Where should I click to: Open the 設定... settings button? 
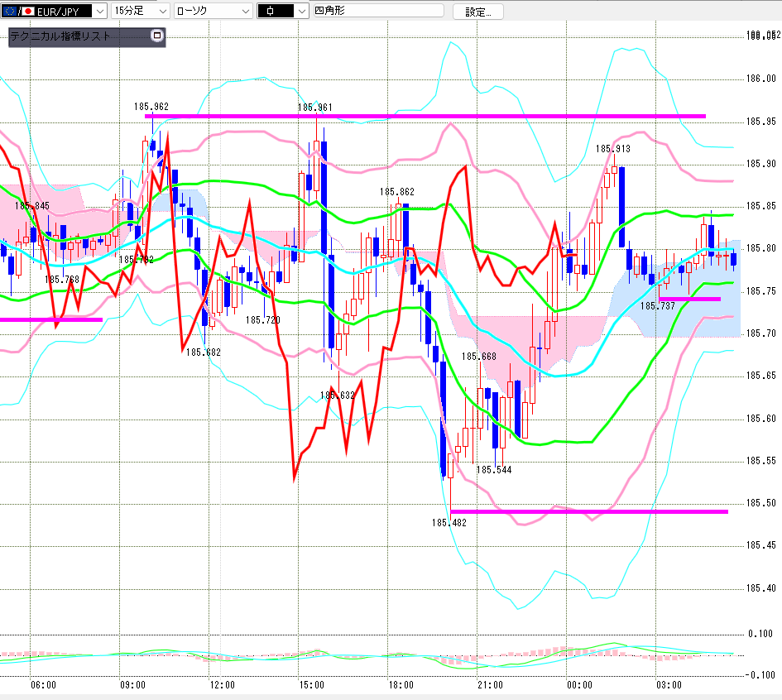(x=477, y=12)
